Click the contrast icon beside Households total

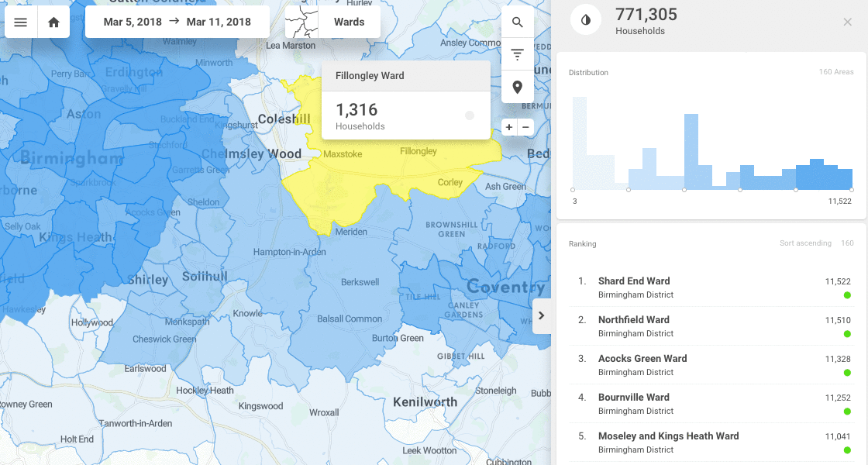585,20
